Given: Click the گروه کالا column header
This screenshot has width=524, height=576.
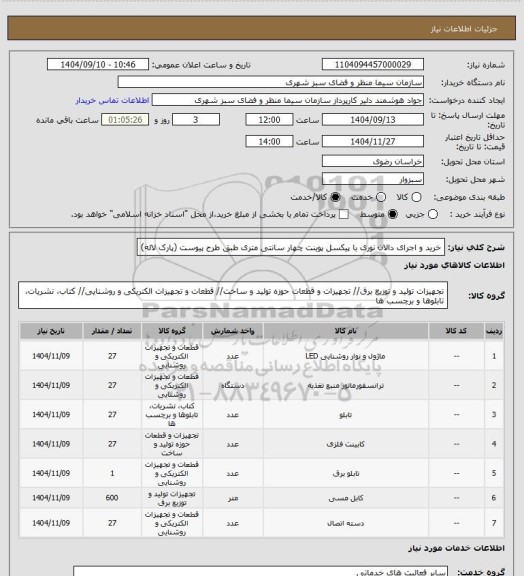Looking at the screenshot, I should pos(172,331).
